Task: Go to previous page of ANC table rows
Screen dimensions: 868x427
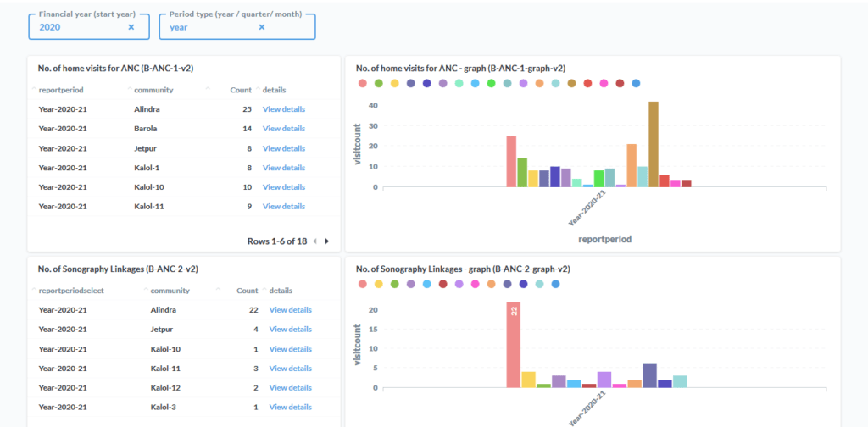Action: click(315, 241)
